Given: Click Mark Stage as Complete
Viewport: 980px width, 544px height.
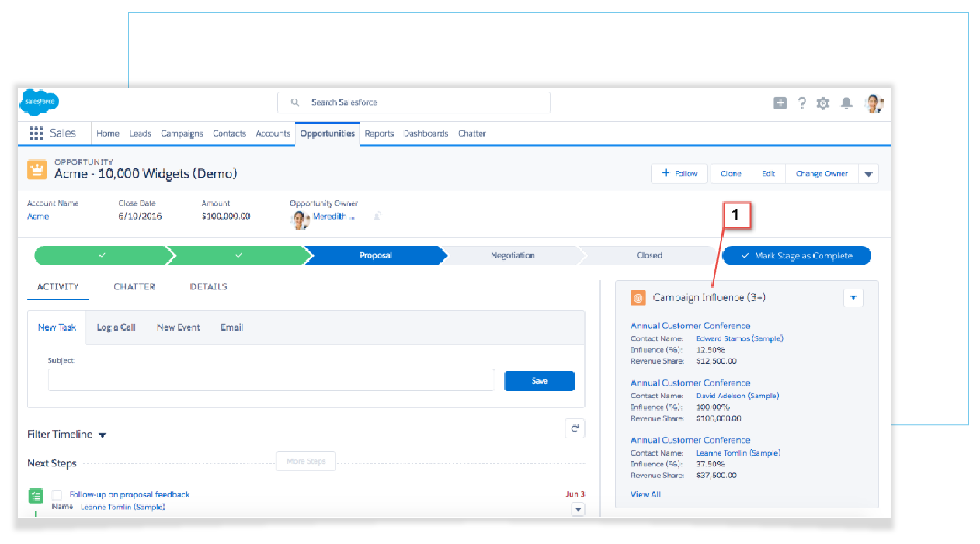Looking at the screenshot, I should click(797, 255).
